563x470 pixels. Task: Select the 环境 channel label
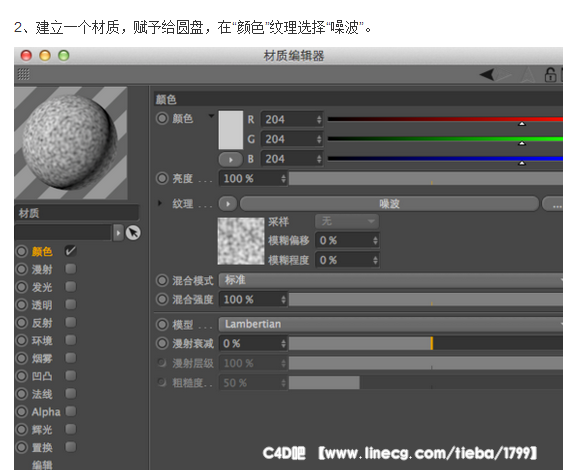pyautogui.click(x=42, y=340)
